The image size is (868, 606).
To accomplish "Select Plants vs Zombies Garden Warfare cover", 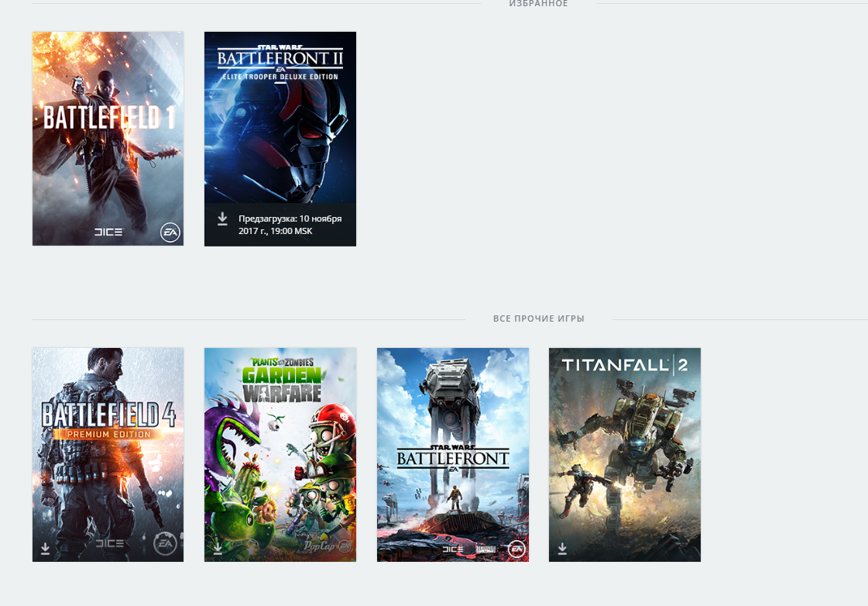I will coord(280,455).
